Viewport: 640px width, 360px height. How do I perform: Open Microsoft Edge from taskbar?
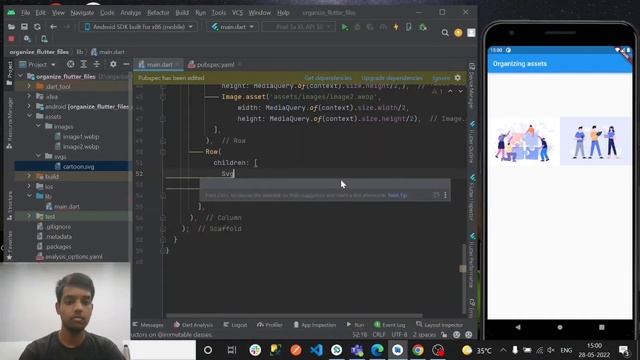377,350
